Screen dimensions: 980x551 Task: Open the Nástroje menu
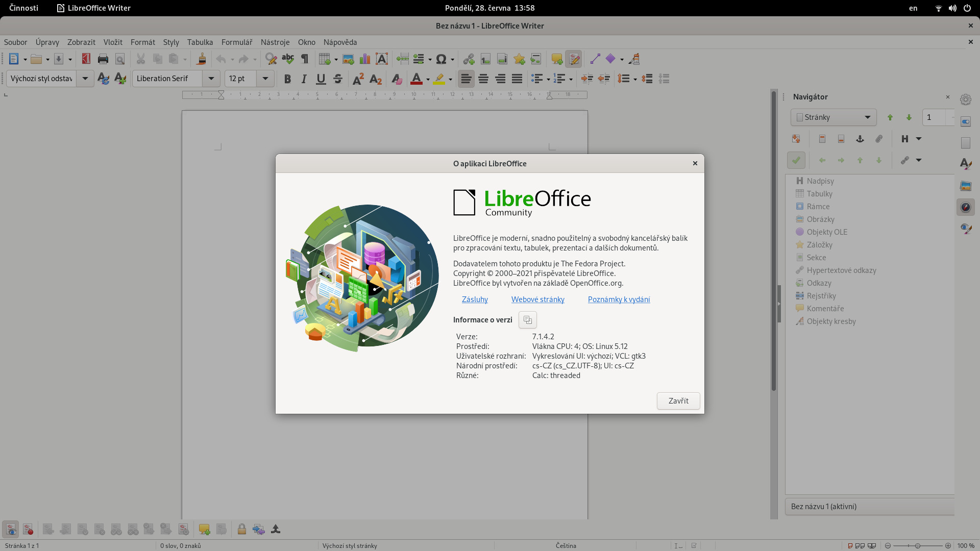click(275, 42)
